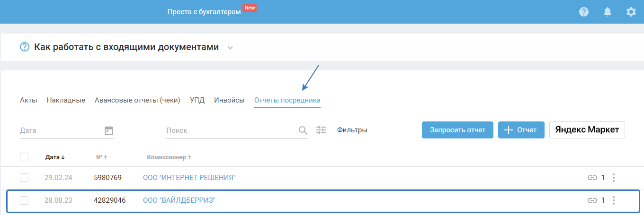The width and height of the screenshot is (644, 215).
Task: Select the Отчеты посредника tab
Action: click(287, 100)
